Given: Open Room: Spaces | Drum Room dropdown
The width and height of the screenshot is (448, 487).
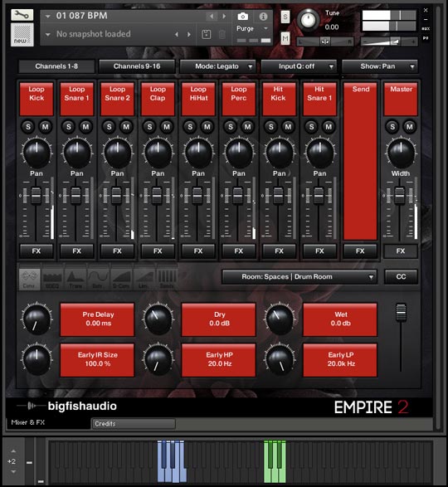Looking at the screenshot, I should point(299,277).
